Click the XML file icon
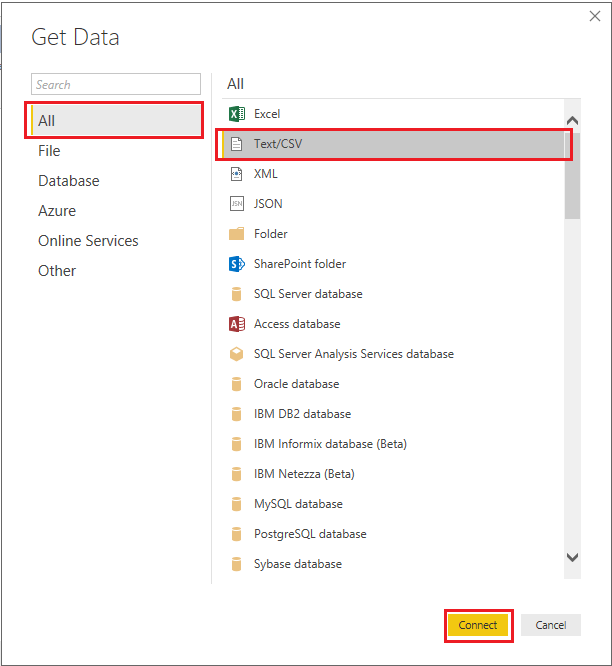The height and width of the screenshot is (666, 612). tap(237, 174)
